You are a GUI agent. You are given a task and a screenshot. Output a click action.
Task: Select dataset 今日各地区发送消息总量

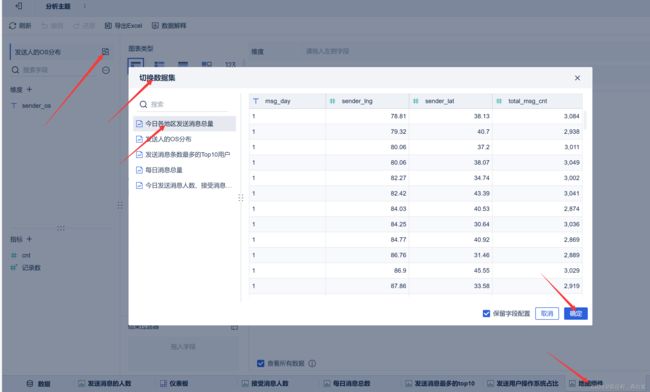184,123
